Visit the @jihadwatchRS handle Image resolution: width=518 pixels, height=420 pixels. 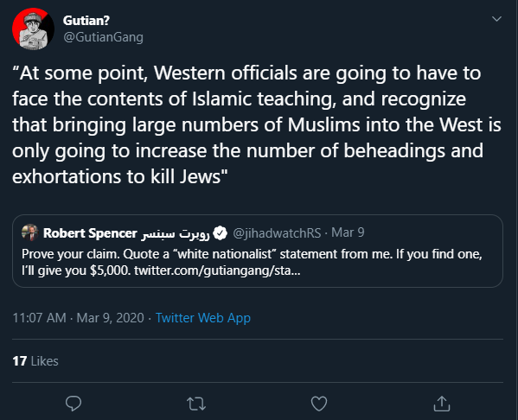pos(277,233)
